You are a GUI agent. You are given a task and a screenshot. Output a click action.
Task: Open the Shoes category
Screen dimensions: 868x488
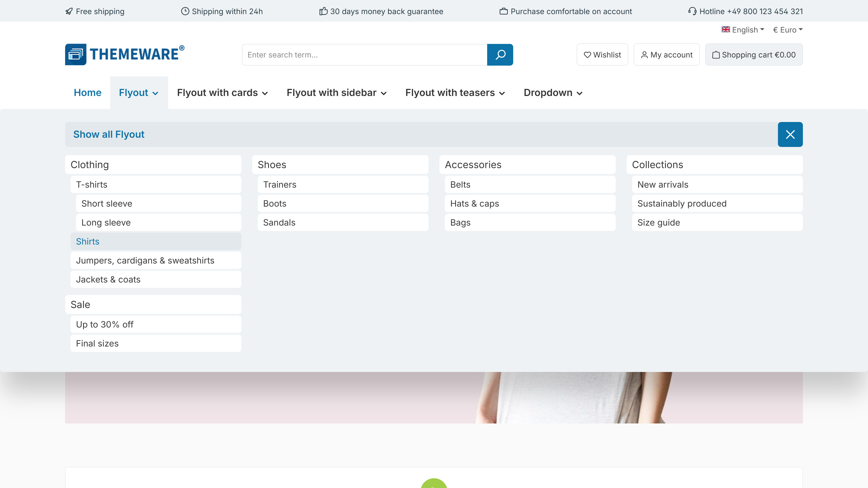340,165
